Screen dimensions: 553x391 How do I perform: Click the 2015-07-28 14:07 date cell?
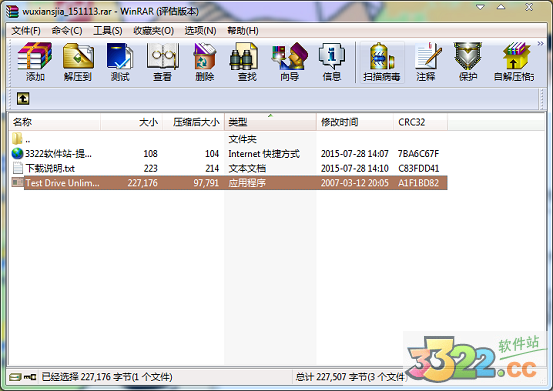tap(354, 154)
